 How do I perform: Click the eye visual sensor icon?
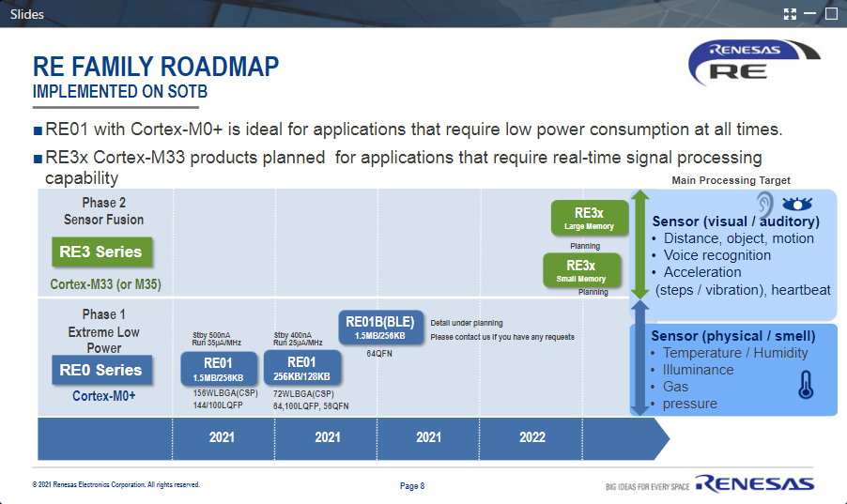[797, 205]
